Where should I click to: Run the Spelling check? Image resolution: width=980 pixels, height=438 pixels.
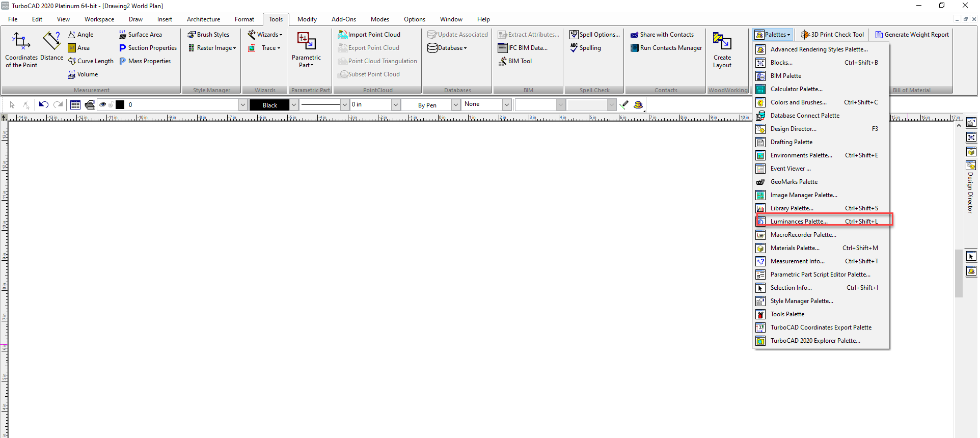point(585,48)
